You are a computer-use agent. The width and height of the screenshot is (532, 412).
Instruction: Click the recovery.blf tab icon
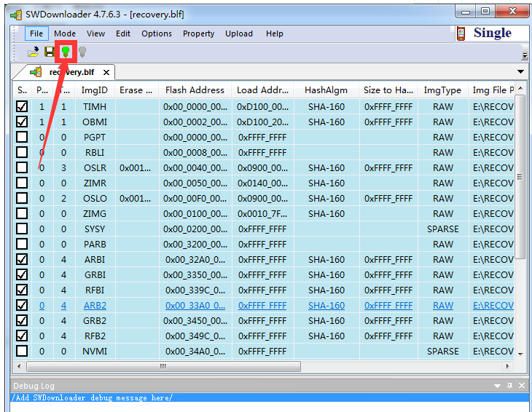click(x=36, y=72)
